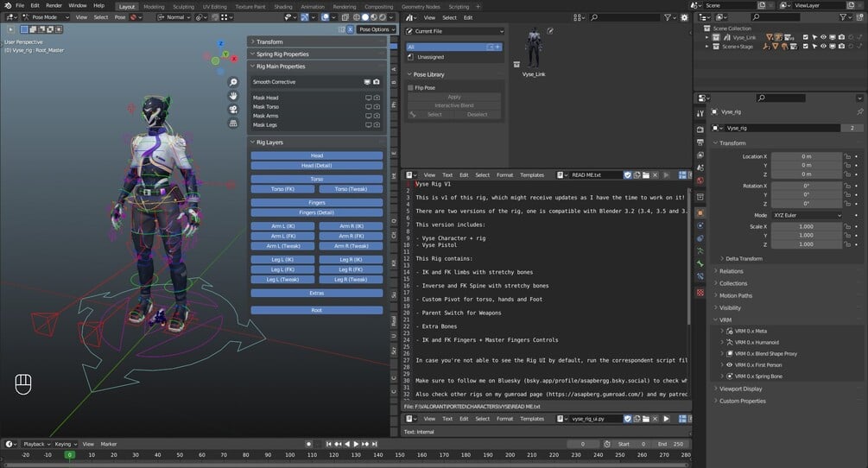
Task: Enable the Flip Pose checkbox
Action: (411, 87)
